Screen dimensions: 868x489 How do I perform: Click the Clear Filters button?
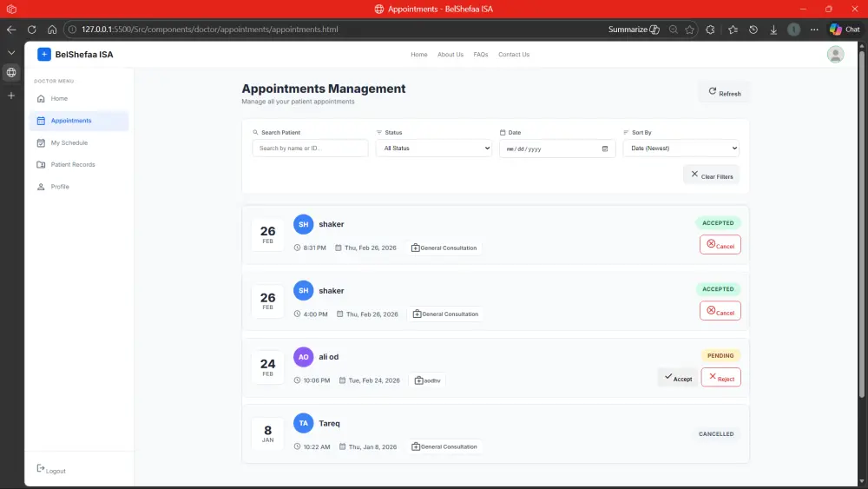pyautogui.click(x=712, y=175)
